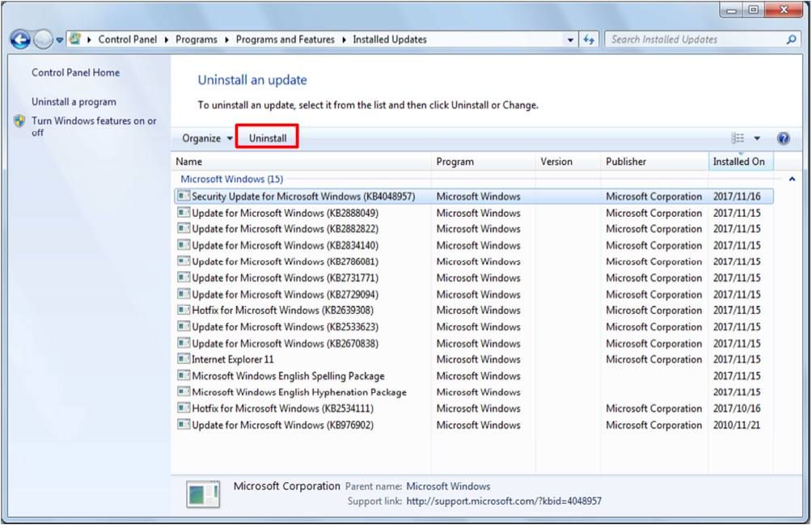812x525 pixels.
Task: Expand arrow after Programs breadcrumb
Action: pyautogui.click(x=226, y=40)
